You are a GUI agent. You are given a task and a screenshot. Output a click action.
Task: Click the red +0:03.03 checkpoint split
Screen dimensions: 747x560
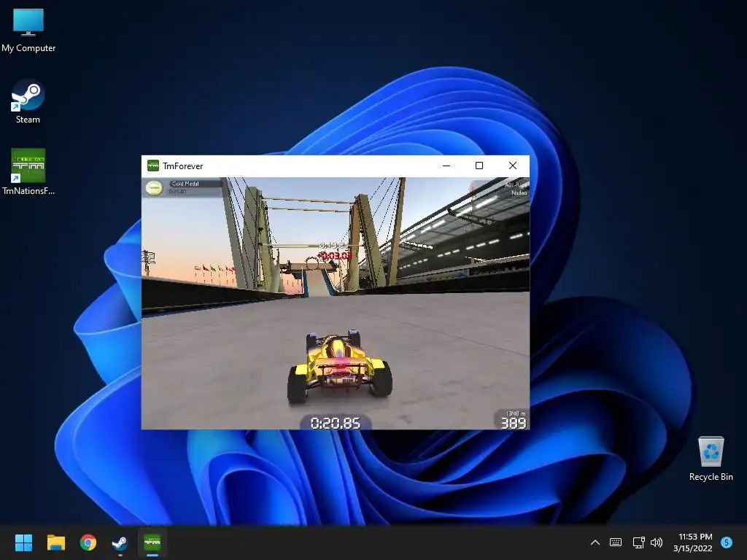tap(334, 256)
